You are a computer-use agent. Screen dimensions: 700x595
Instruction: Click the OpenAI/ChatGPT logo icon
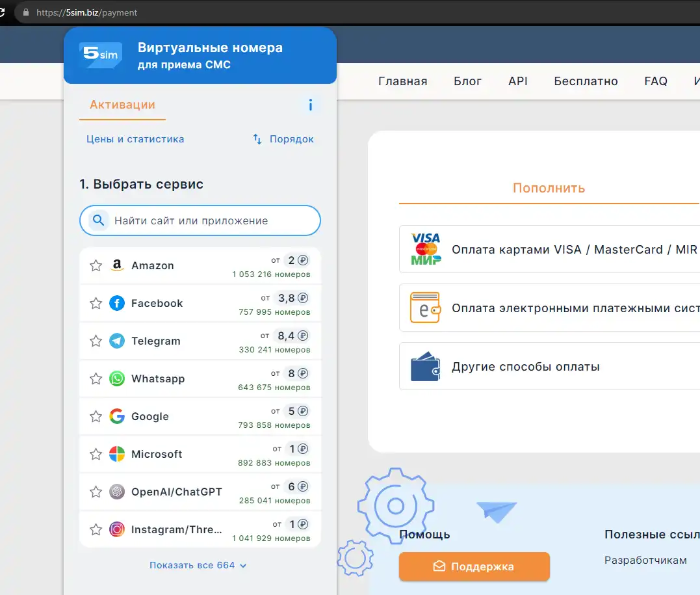(x=117, y=492)
